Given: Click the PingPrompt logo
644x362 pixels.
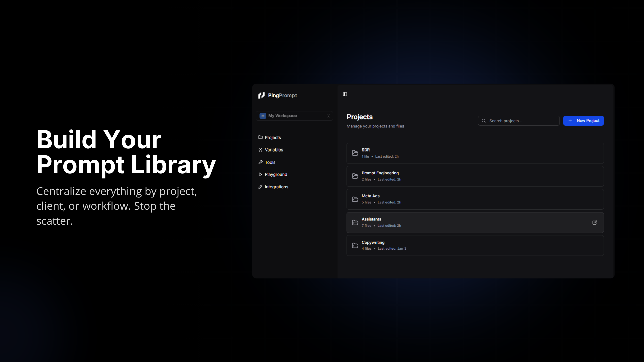Looking at the screenshot, I should (277, 95).
